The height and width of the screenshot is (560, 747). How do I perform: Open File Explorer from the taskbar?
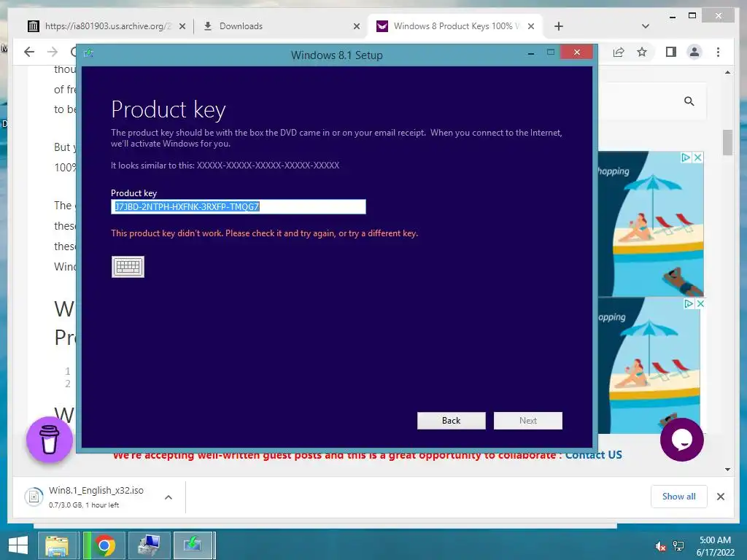[x=57, y=545]
